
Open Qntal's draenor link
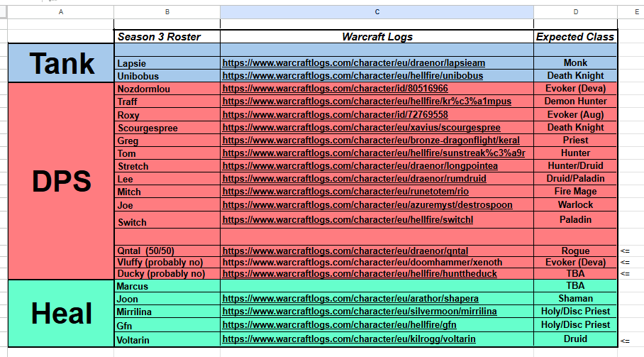click(345, 251)
